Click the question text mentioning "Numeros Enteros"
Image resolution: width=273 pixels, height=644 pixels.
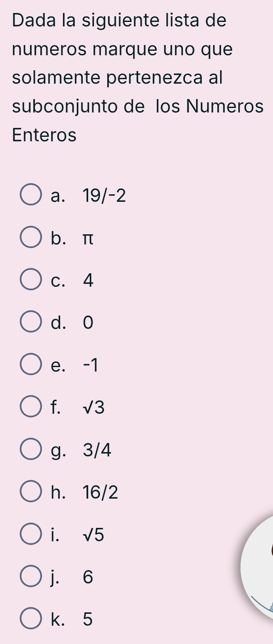coord(138,77)
